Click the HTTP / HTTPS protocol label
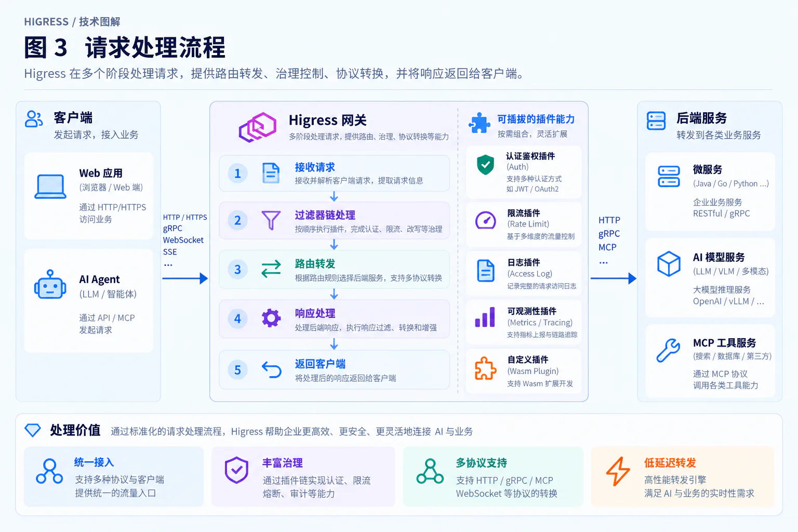The image size is (798, 532). click(x=185, y=217)
